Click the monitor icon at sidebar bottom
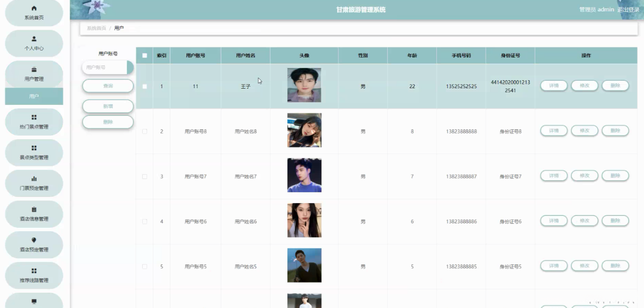The height and width of the screenshot is (308, 644). click(x=34, y=301)
